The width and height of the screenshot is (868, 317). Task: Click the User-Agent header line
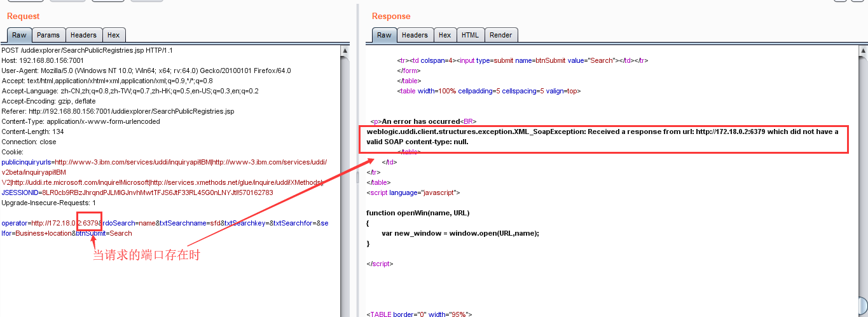point(146,71)
